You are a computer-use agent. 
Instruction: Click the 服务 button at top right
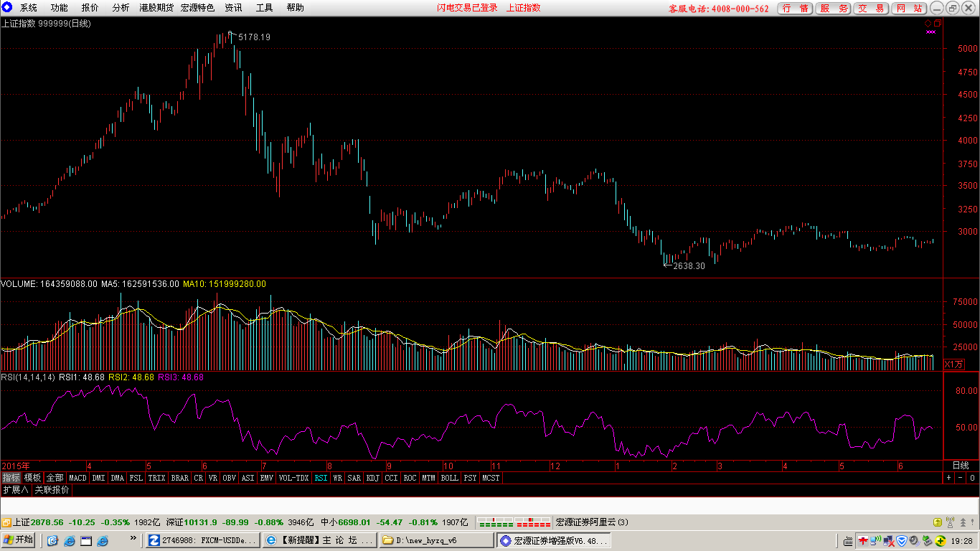point(833,9)
